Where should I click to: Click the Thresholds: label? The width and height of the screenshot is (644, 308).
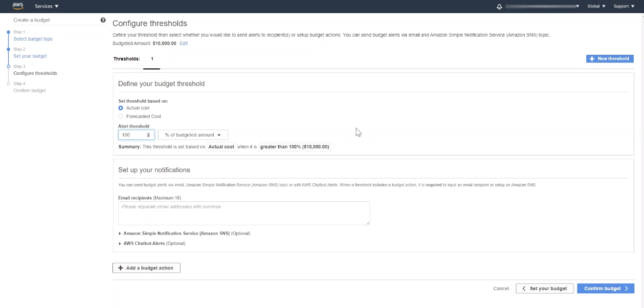[127, 59]
